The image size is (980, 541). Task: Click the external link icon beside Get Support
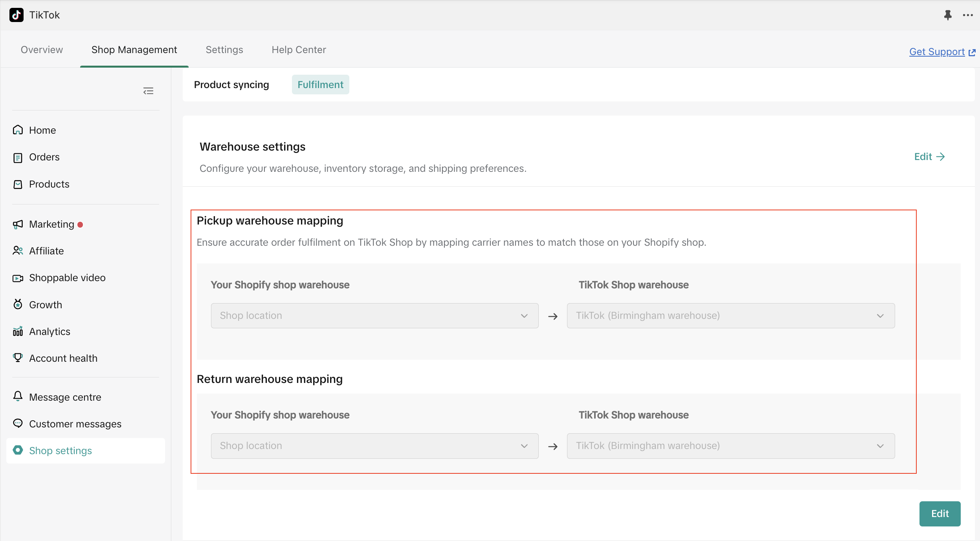pyautogui.click(x=972, y=52)
